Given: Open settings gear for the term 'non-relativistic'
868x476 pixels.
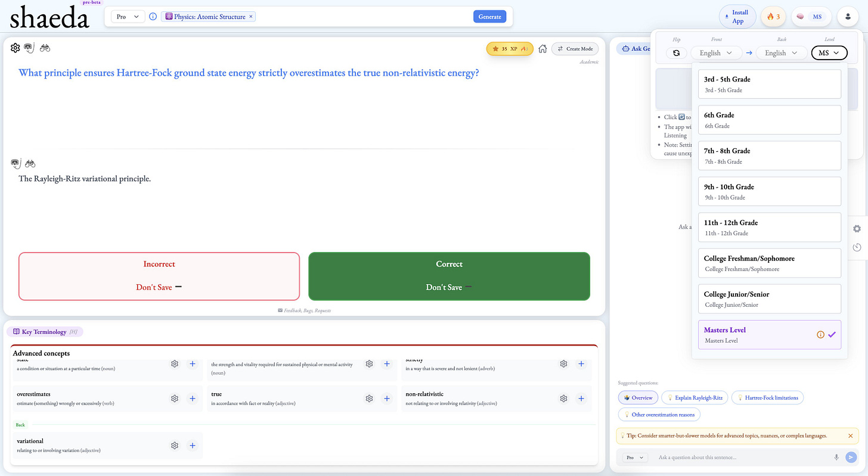Looking at the screenshot, I should (563, 399).
